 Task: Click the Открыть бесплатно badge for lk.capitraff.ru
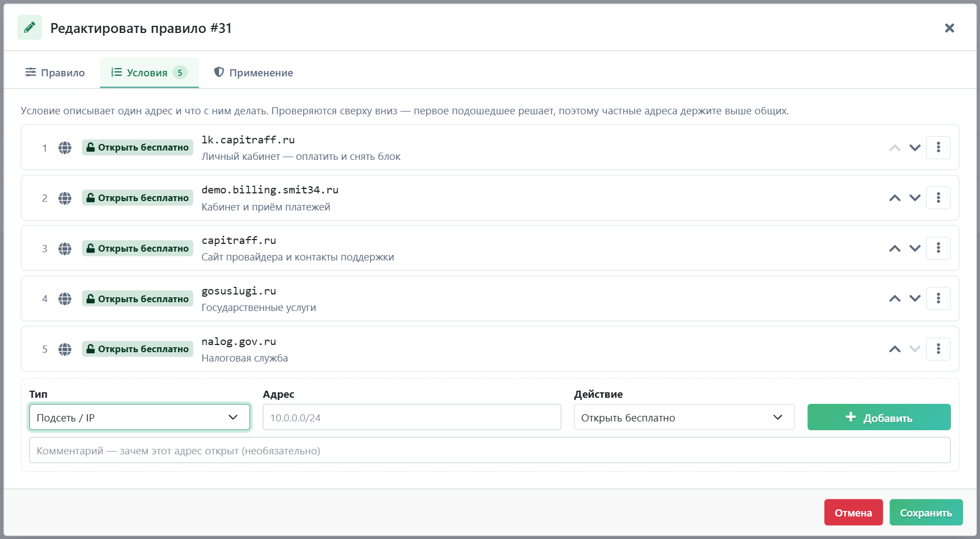pos(137,147)
